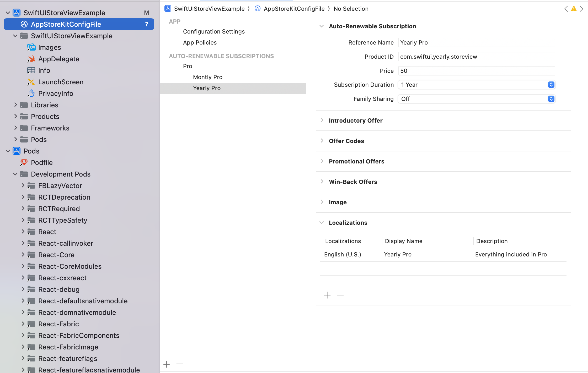The width and height of the screenshot is (588, 373).
Task: Expand the RCTDeprecation folder
Action: click(x=23, y=197)
